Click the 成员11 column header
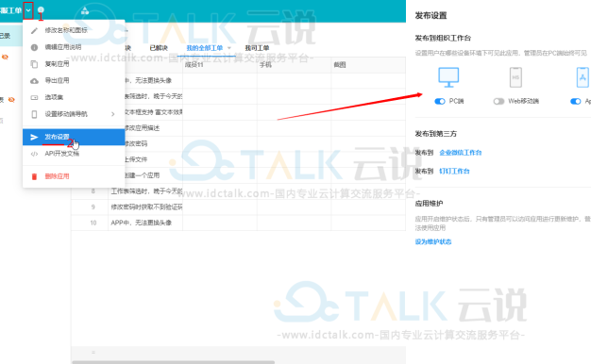This screenshot has height=364, width=591. 220,65
